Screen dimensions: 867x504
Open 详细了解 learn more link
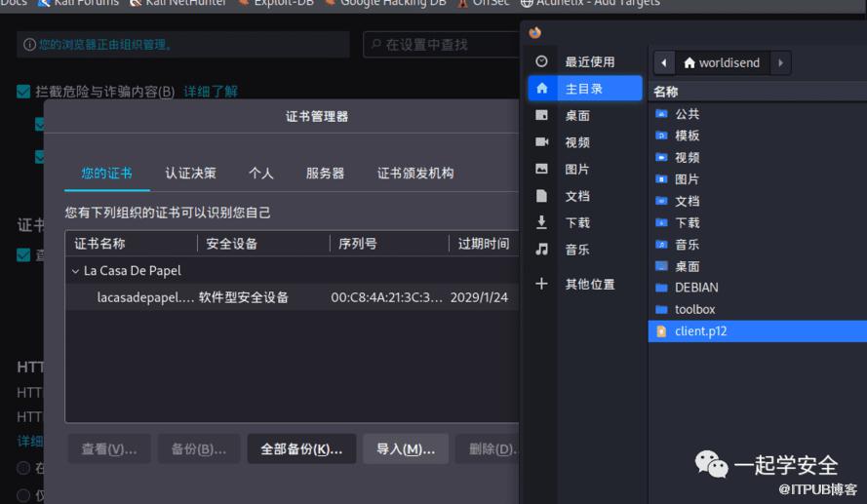pyautogui.click(x=211, y=92)
